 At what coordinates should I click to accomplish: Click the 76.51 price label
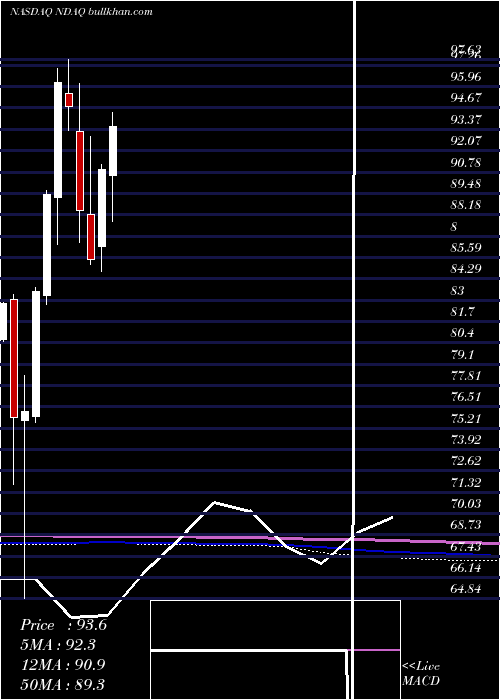[x=466, y=397]
